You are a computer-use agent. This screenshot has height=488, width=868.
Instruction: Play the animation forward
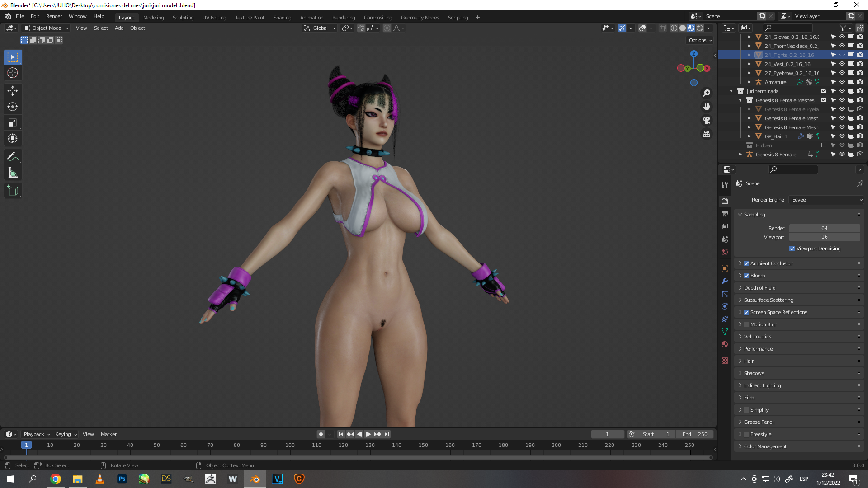pyautogui.click(x=368, y=434)
